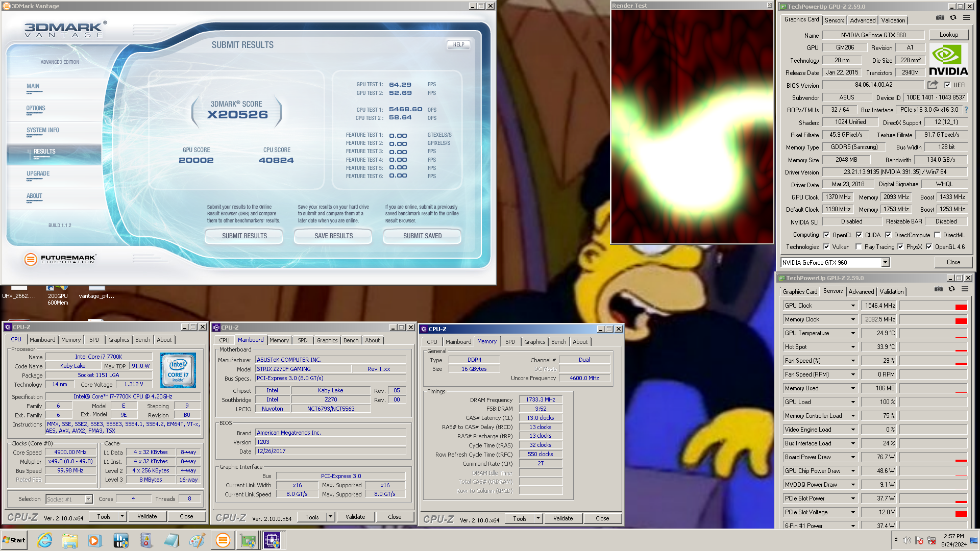Open SPD tab in the left CPU-Z window
Screen dimensions: 980x551
[x=94, y=340]
